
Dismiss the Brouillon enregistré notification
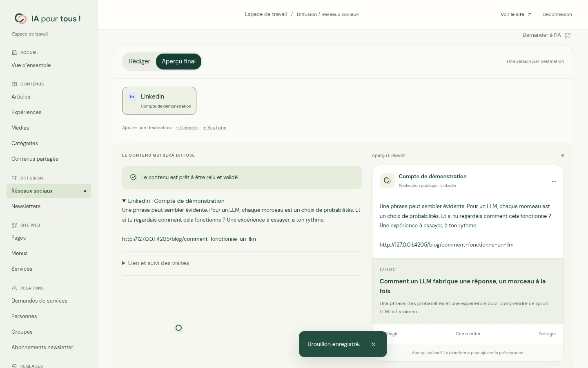(373, 344)
